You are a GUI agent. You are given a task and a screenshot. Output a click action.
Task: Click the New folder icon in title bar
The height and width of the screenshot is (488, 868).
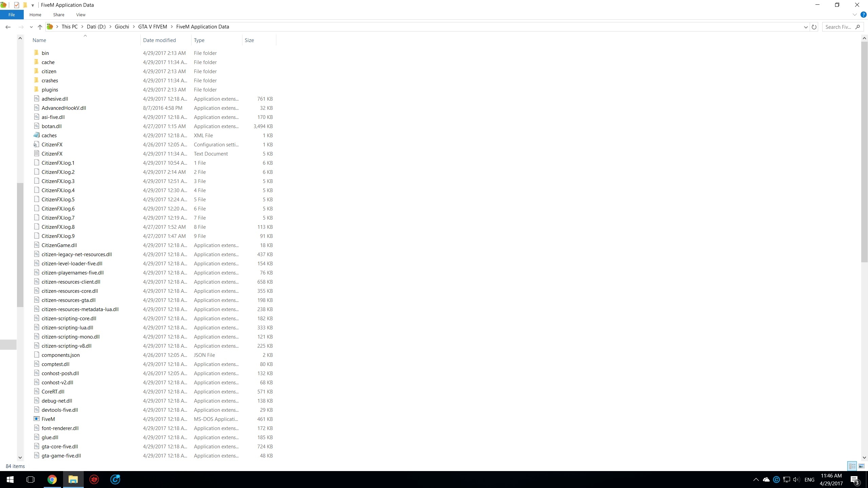point(25,5)
